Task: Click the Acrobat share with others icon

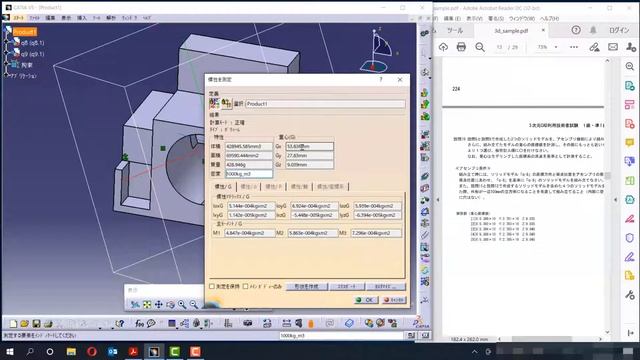Action: [x=631, y=47]
